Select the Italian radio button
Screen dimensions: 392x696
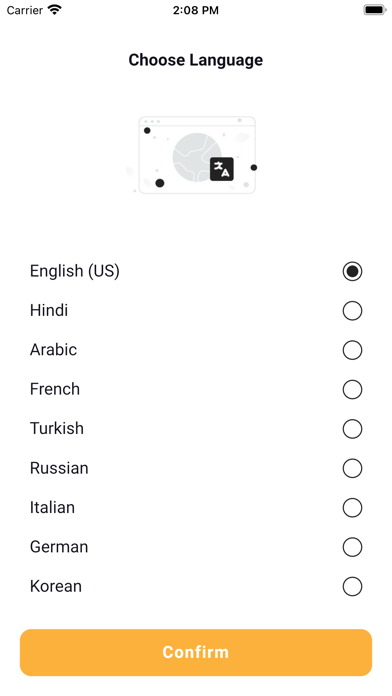coord(352,508)
